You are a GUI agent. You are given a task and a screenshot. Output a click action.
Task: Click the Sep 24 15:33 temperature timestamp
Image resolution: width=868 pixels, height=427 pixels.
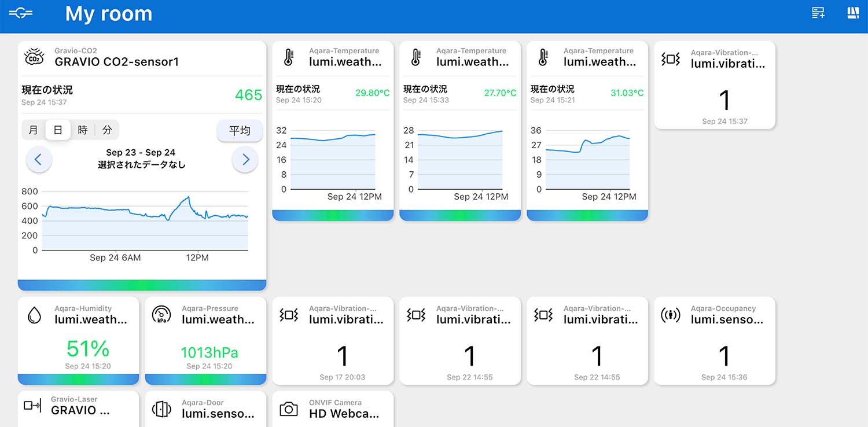click(426, 100)
